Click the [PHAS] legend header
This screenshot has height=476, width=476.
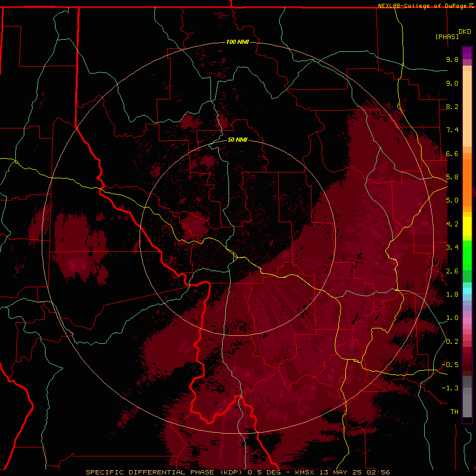[447, 36]
